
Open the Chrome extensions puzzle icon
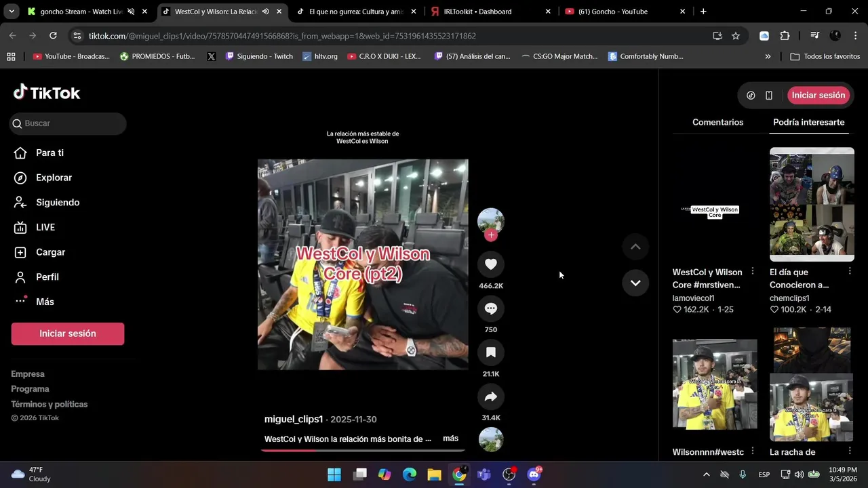point(785,36)
